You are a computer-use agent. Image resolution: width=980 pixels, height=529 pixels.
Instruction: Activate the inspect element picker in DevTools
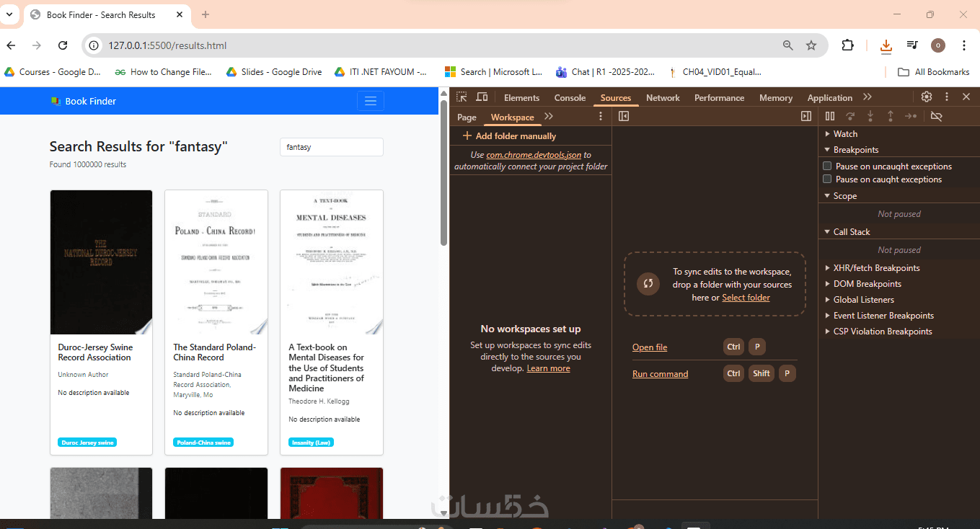click(x=462, y=97)
